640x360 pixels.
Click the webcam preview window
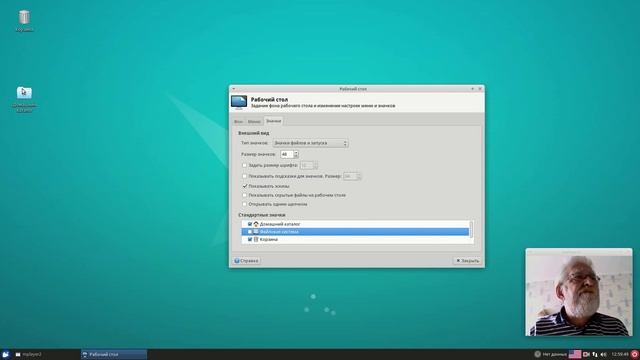point(579,292)
